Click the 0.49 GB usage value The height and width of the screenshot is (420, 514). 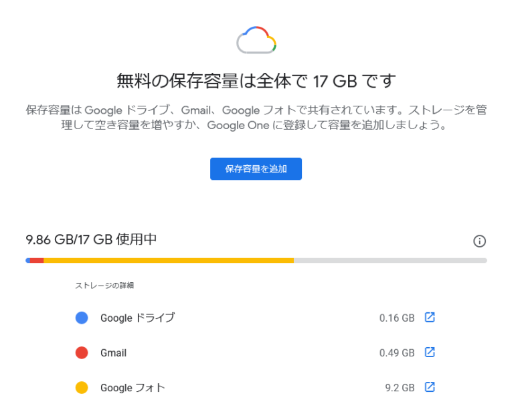click(x=397, y=352)
